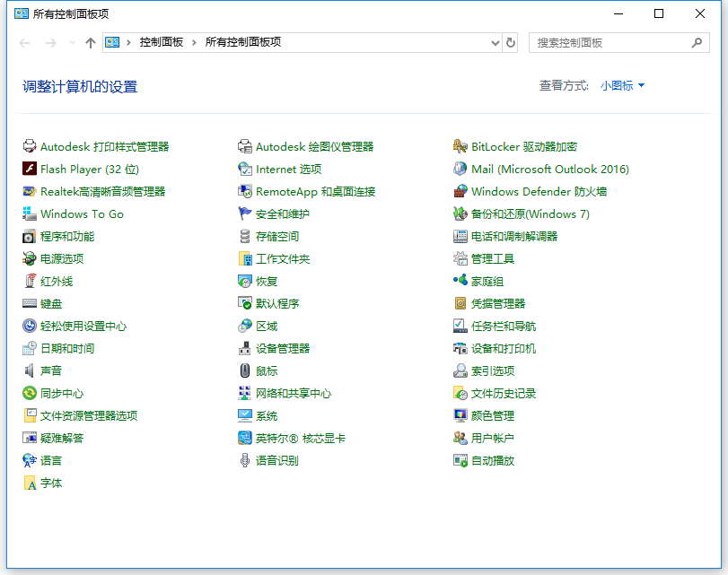Click the BitLocker 驱动器加密 key icon
Image resolution: width=728 pixels, height=575 pixels.
(x=460, y=146)
